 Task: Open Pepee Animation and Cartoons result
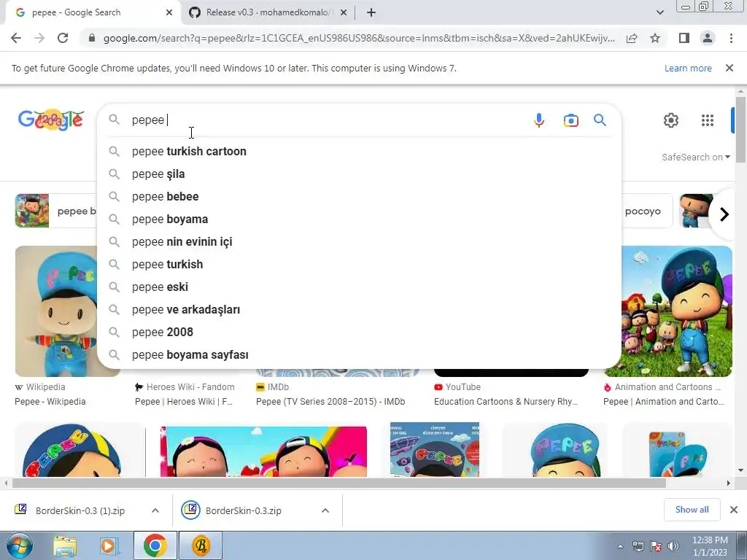pyautogui.click(x=664, y=402)
